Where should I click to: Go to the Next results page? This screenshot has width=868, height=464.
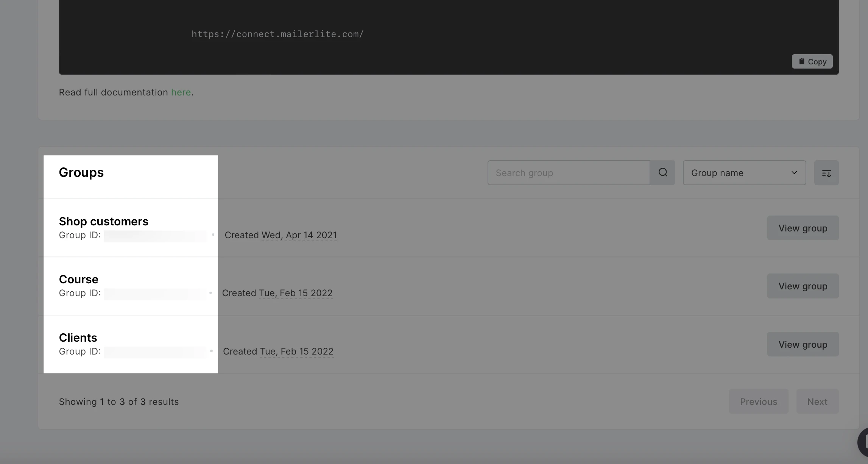point(817,402)
